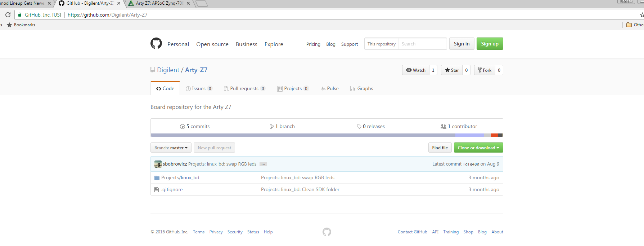Screen dimensions: 644x246
Task: Click the Sign up button
Action: pyautogui.click(x=490, y=44)
